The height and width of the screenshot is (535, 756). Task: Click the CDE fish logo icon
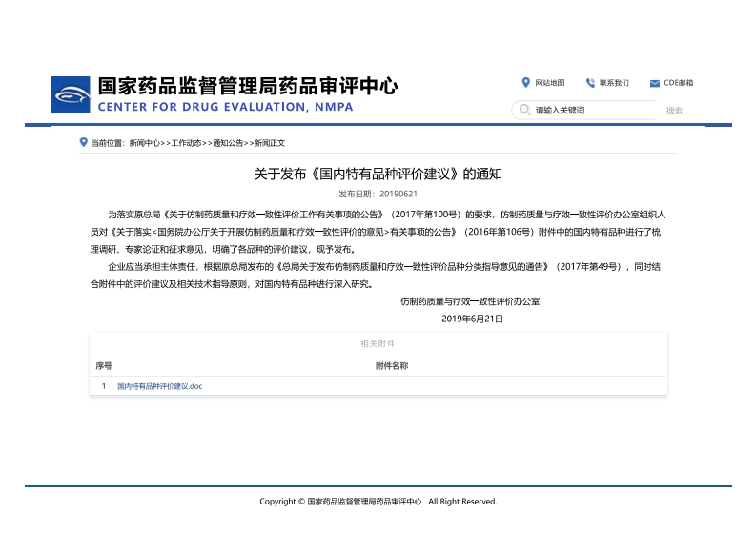[71, 95]
